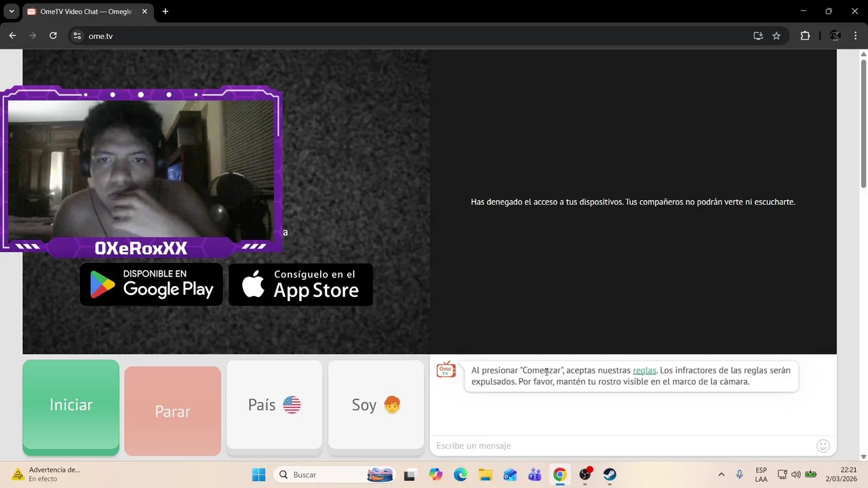This screenshot has width=868, height=488.
Task: Reload the ome.tv page
Action: (53, 36)
